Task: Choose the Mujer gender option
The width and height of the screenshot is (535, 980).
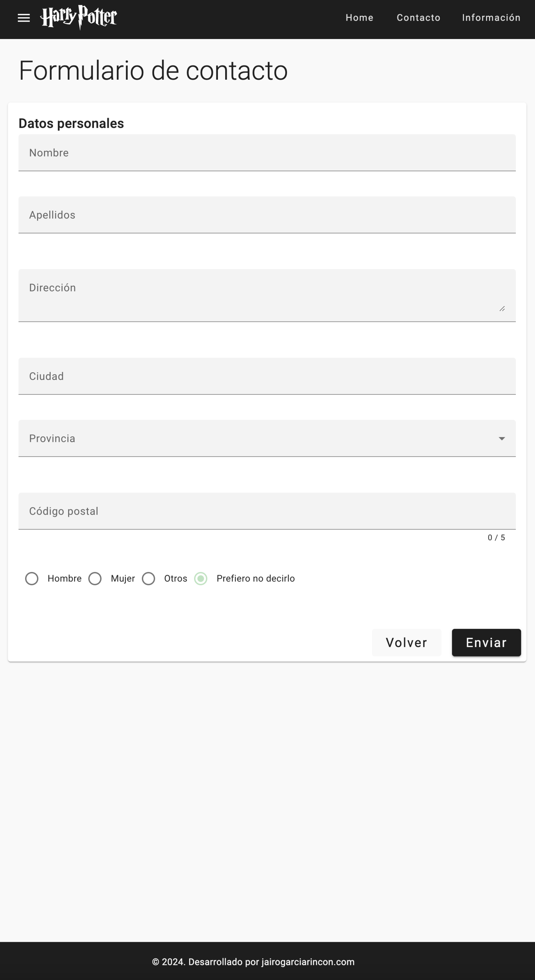Action: 95,579
